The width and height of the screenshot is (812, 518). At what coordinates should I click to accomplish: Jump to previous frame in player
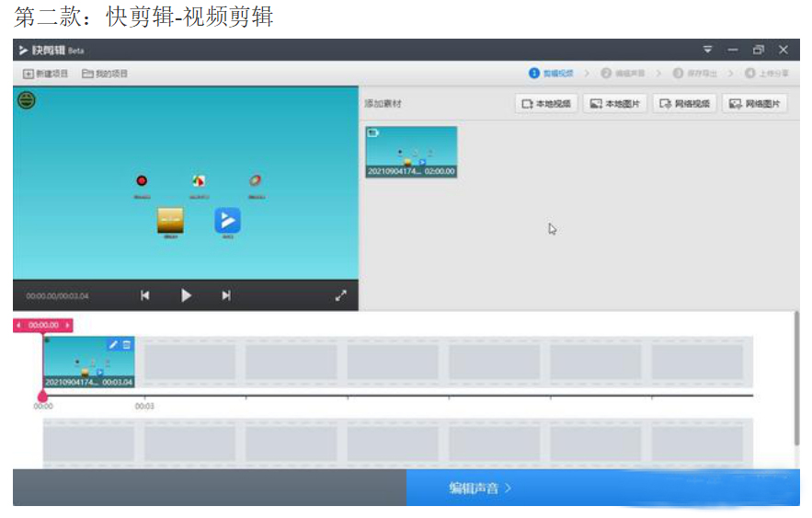145,295
